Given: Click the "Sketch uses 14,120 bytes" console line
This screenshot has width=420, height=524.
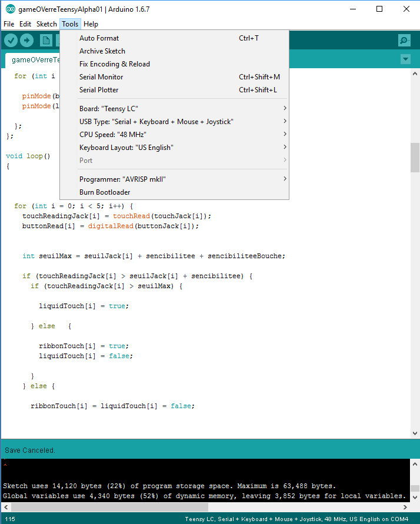Looking at the screenshot, I should [x=169, y=486].
